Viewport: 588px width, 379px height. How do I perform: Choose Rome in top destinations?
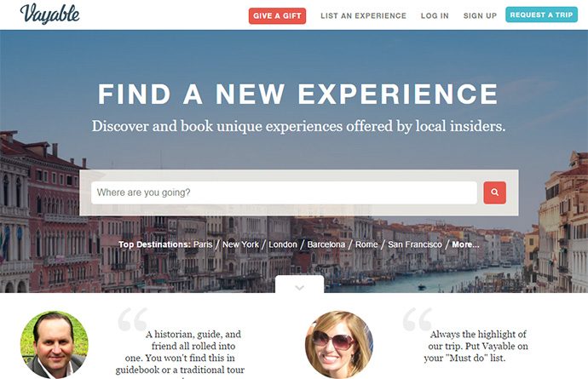[366, 244]
